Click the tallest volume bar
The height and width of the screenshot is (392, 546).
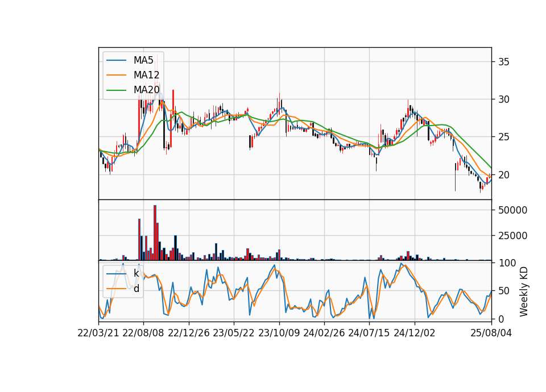click(x=155, y=233)
